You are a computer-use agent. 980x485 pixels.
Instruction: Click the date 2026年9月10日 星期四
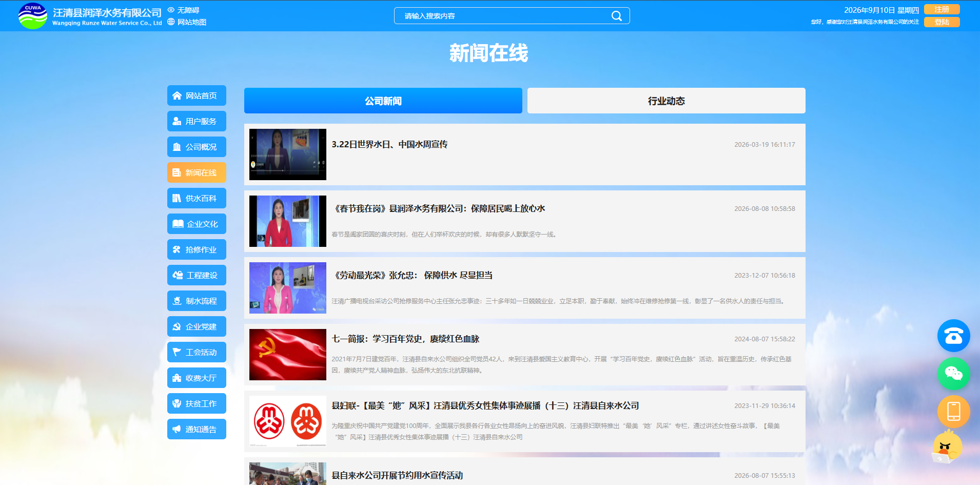pos(881,10)
